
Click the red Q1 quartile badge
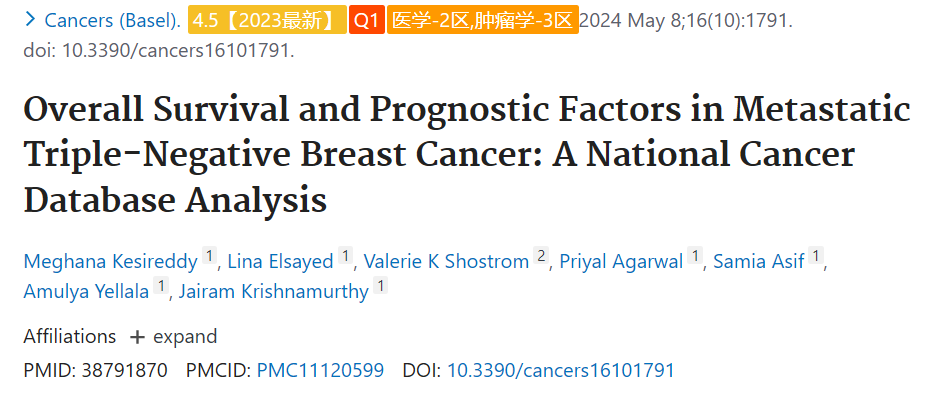[367, 20]
